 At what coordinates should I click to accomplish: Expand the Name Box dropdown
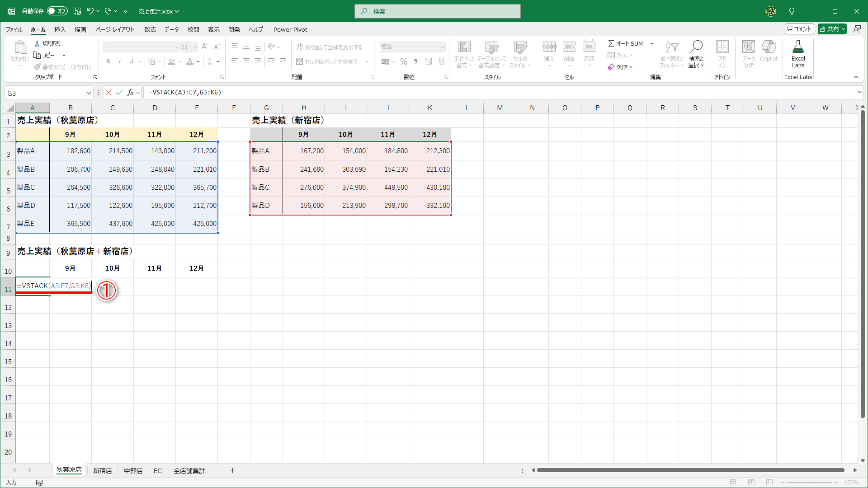coord(89,93)
